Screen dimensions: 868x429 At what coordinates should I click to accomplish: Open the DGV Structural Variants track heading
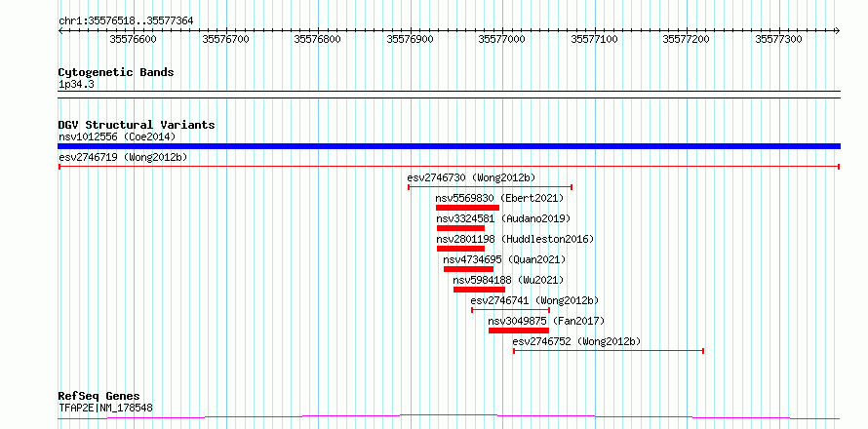(x=137, y=125)
